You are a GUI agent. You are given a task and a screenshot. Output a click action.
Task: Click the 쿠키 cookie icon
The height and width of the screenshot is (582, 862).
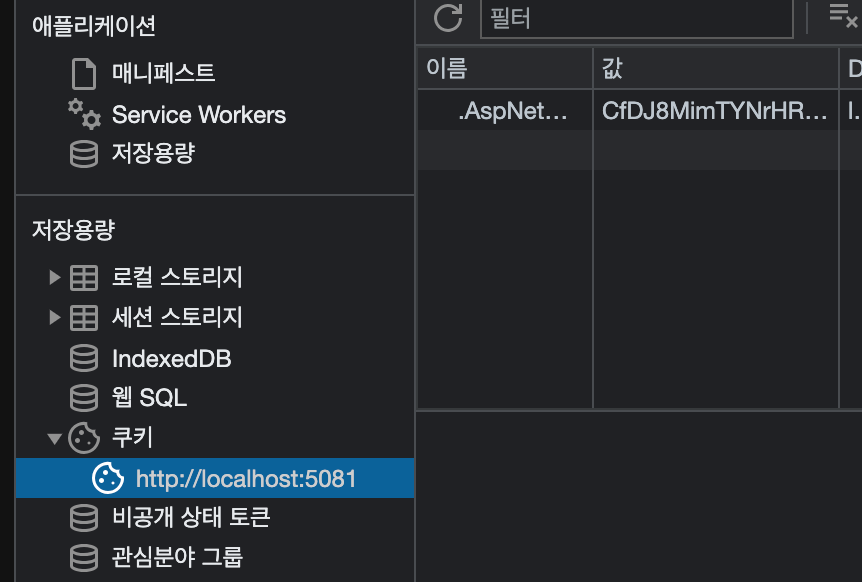point(84,438)
